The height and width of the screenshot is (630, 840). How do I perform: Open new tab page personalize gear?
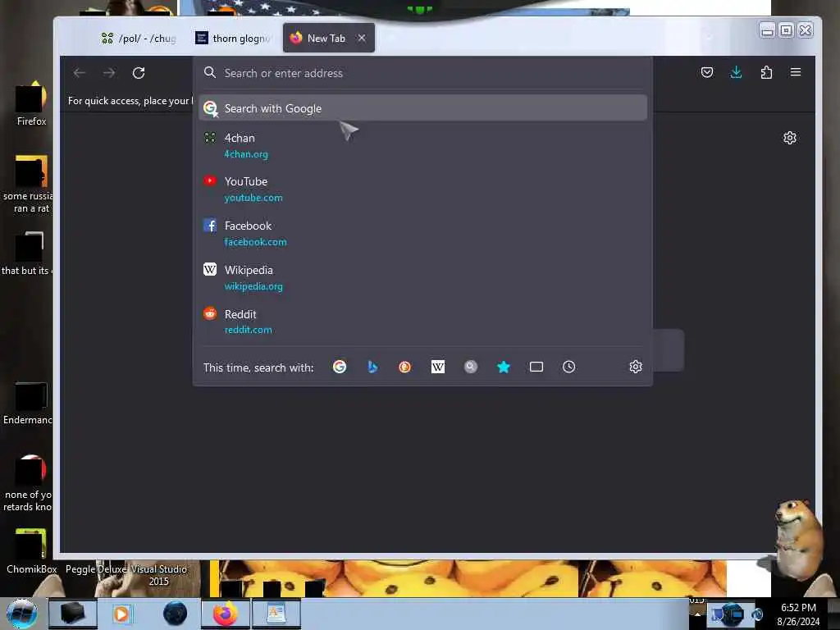[790, 138]
